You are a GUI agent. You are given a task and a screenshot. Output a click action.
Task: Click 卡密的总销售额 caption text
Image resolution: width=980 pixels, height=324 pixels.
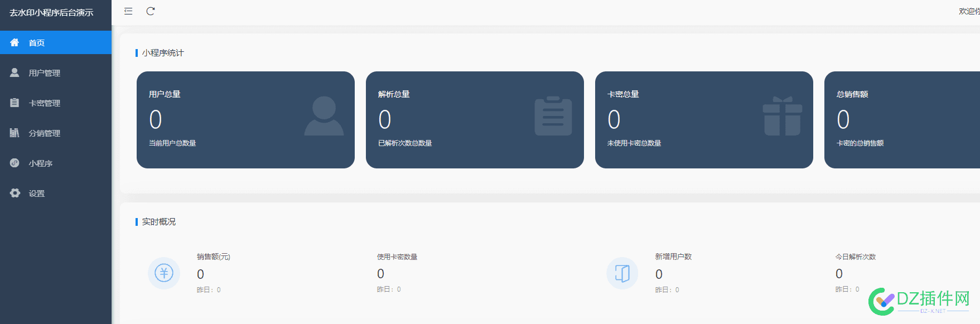[860, 143]
